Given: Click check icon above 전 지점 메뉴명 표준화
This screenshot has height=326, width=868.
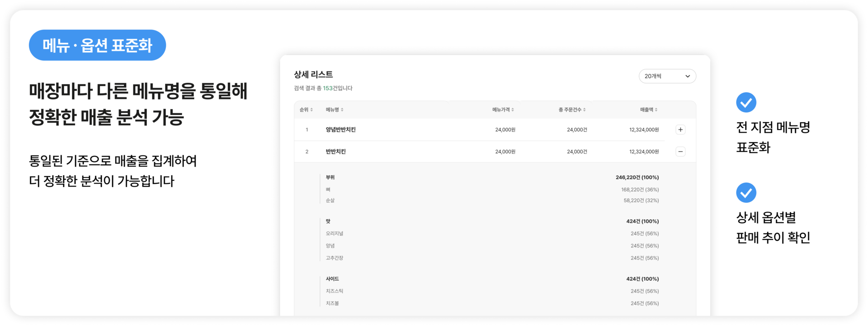Looking at the screenshot, I should tap(746, 102).
